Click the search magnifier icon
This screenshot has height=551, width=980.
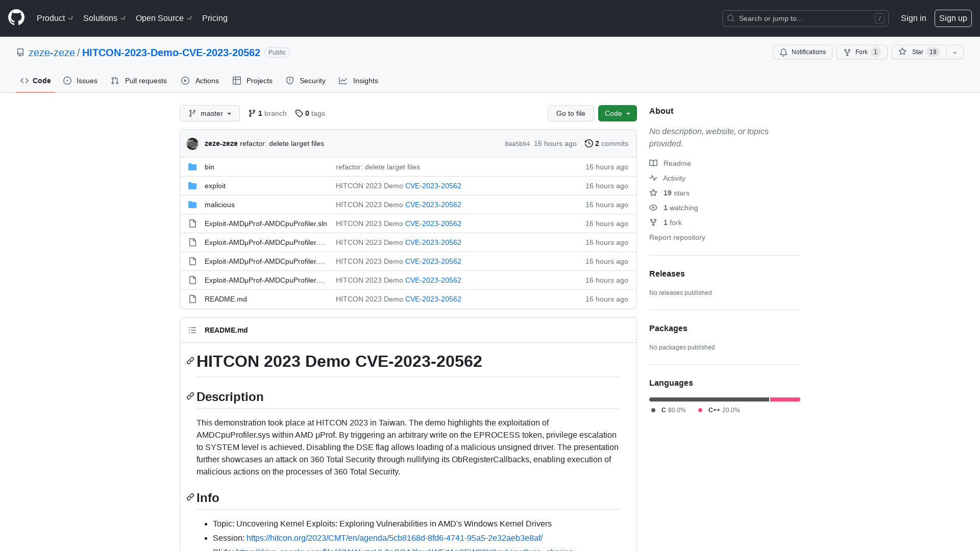[731, 18]
